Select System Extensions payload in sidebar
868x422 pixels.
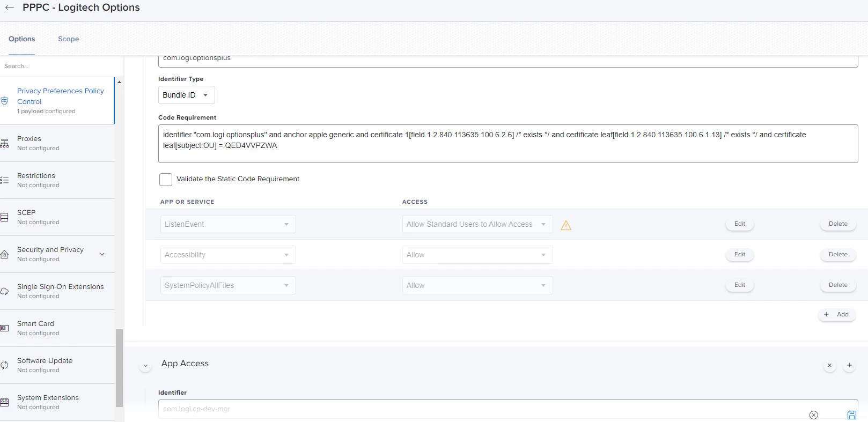coord(57,402)
